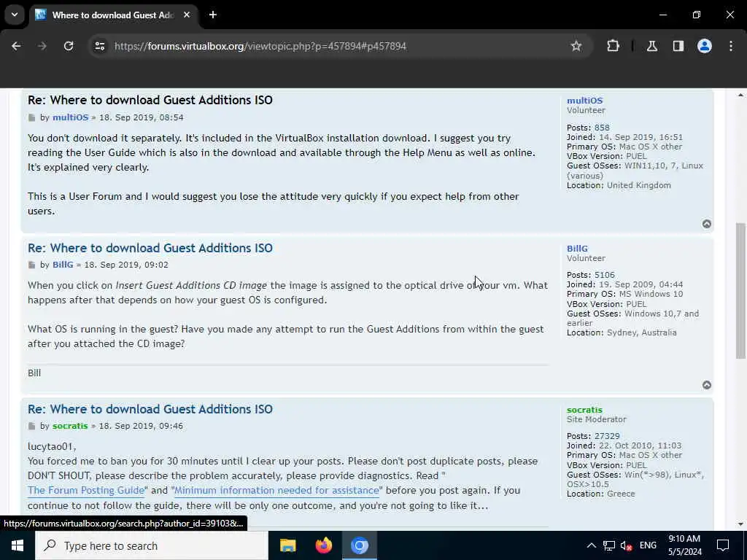
Task: Click the 'Type here to search' box
Action: (152, 545)
